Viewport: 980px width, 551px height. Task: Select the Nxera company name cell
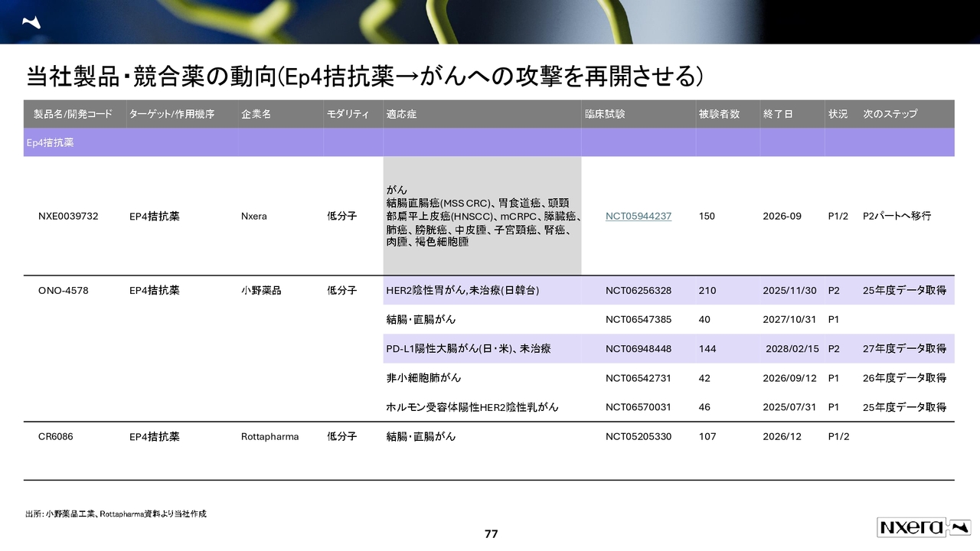pos(253,216)
